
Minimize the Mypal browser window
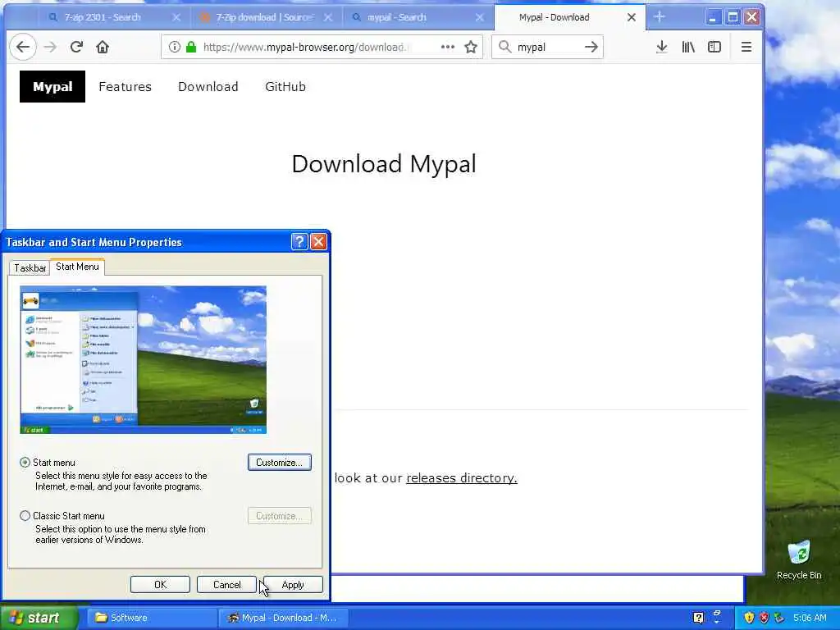coord(713,17)
